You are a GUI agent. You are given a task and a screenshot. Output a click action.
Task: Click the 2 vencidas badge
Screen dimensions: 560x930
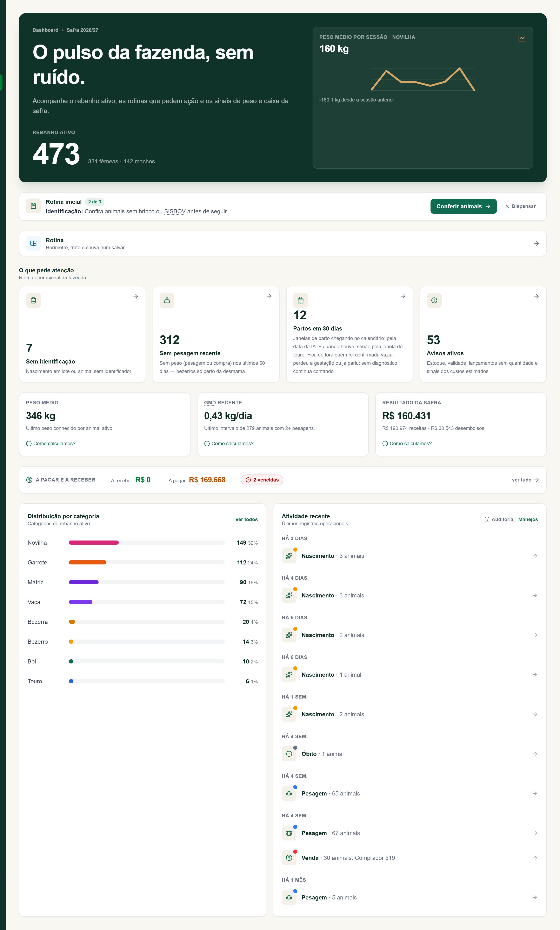262,480
